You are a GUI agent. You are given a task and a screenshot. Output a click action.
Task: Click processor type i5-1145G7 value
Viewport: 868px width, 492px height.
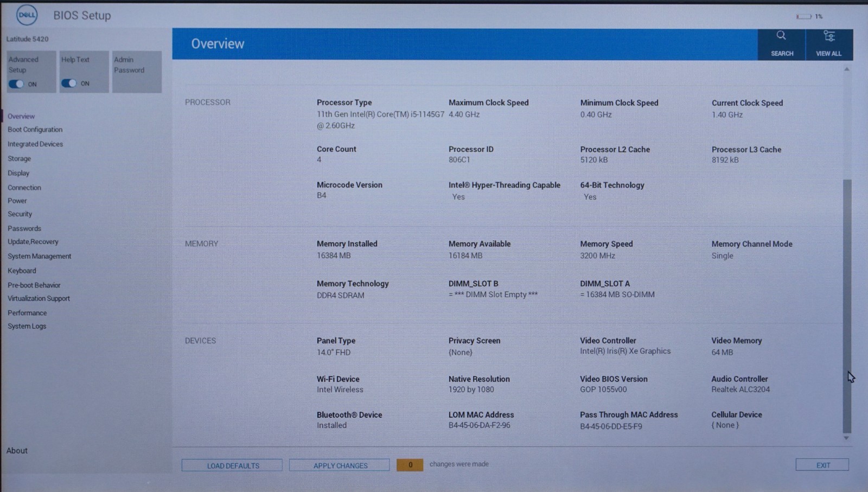pyautogui.click(x=380, y=120)
